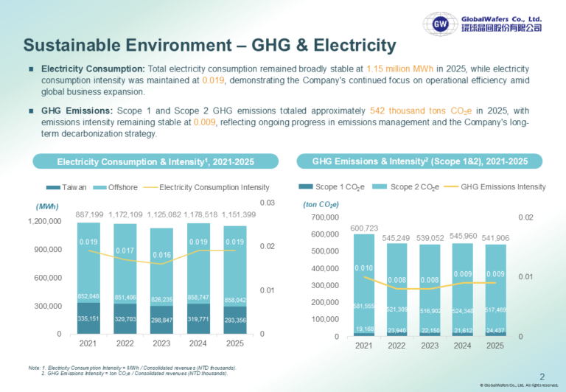Select the Taiwan legend color swatch
This screenshot has height=392, width=566.
[x=53, y=188]
